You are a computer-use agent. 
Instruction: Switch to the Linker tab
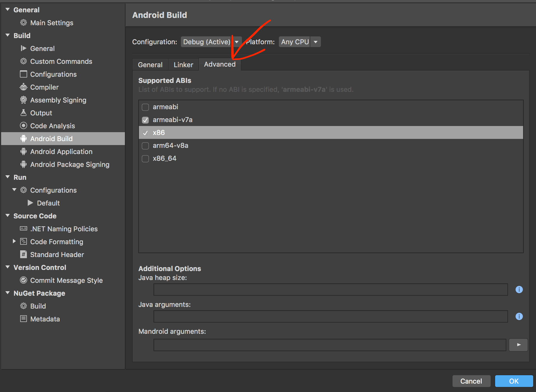pos(183,64)
